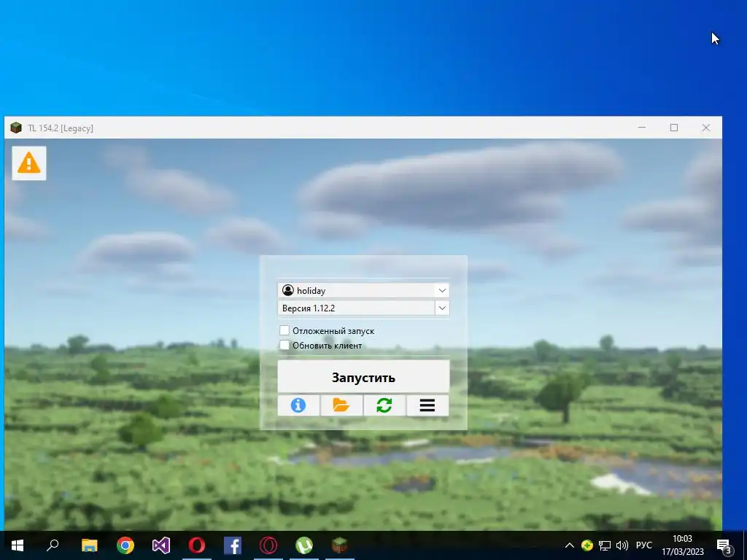The height and width of the screenshot is (560, 747).
Task: Open the hamburger settings menu button
Action: [x=427, y=405]
